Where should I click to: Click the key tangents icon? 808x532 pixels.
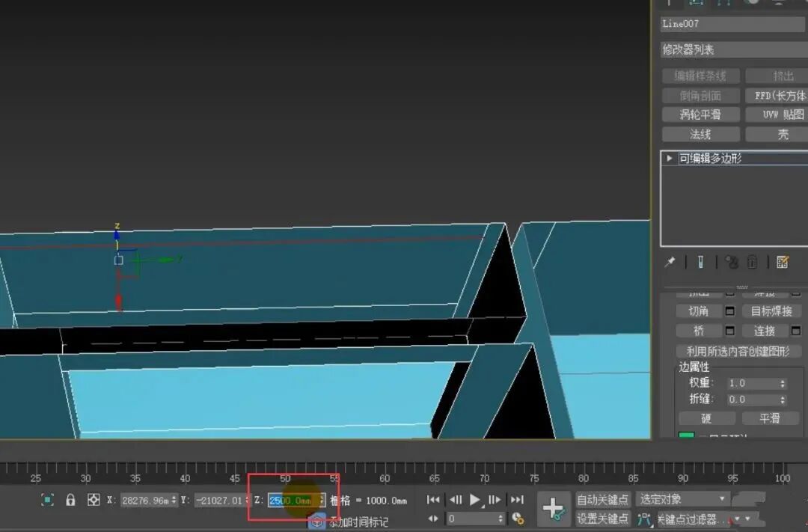tap(644, 519)
